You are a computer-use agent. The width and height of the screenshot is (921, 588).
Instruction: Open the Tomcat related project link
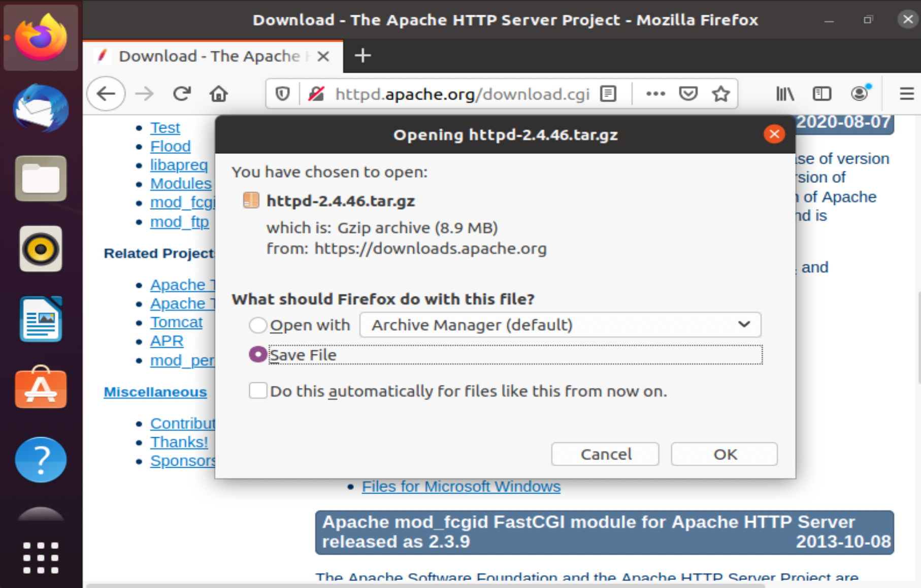click(x=176, y=322)
